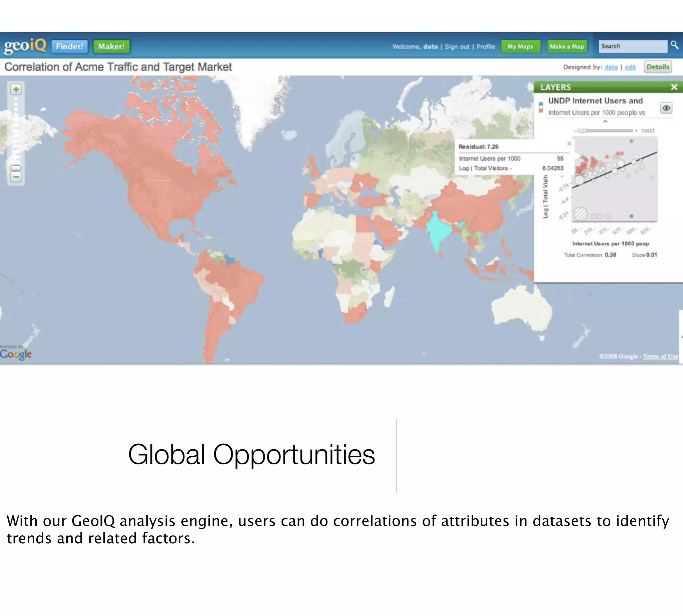Click the Sign out link
This screenshot has height=616, width=683.
coord(457,47)
